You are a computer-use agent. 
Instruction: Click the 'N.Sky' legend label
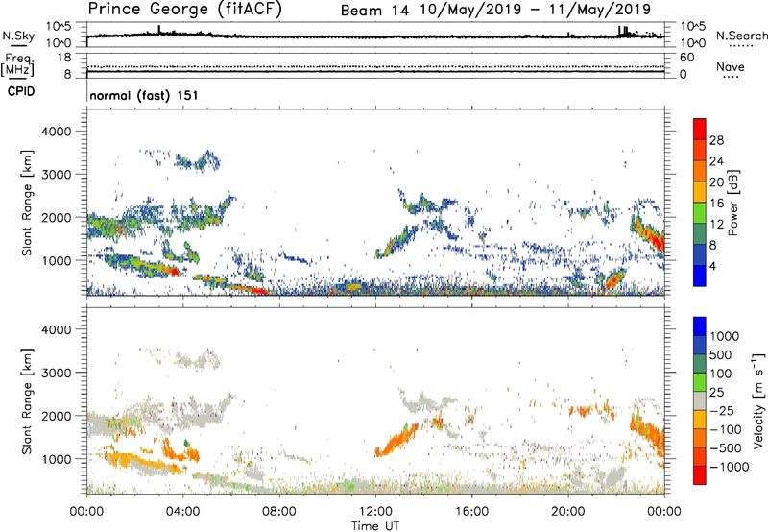coord(18,36)
